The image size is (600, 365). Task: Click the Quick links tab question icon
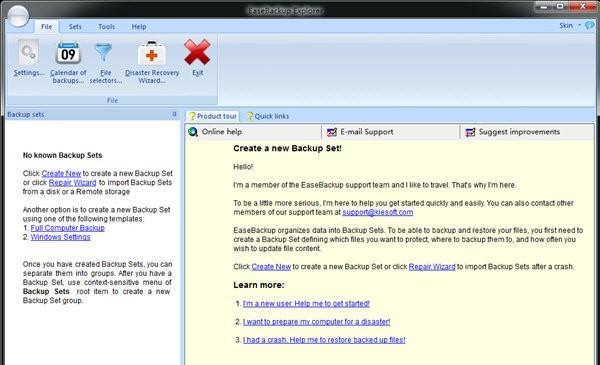(x=250, y=116)
